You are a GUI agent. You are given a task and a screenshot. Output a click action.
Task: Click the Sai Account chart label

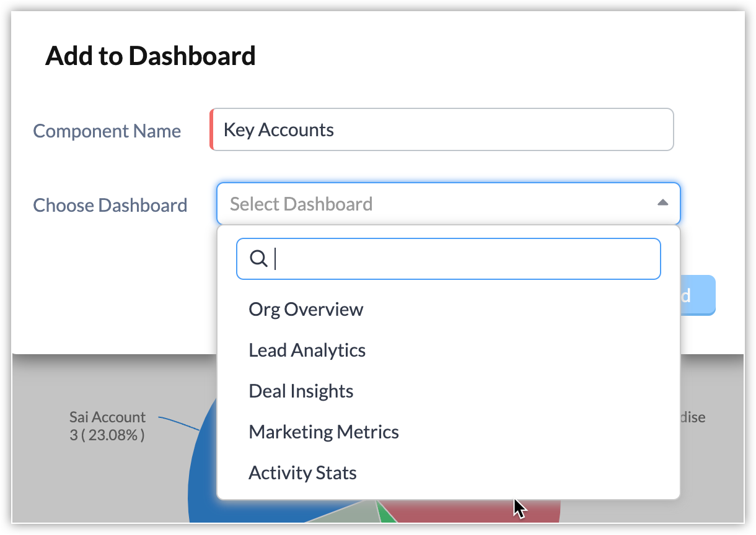107,426
